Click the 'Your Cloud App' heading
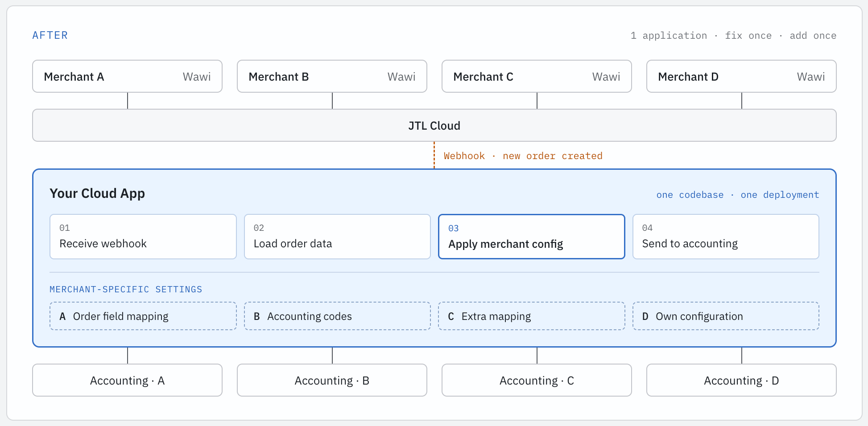This screenshot has width=868, height=426. pos(97,193)
